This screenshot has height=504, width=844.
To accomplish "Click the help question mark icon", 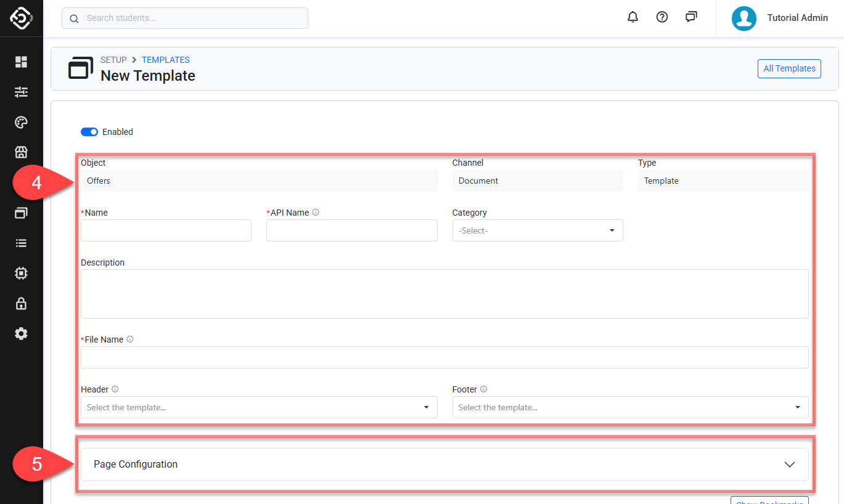I will 662,17.
